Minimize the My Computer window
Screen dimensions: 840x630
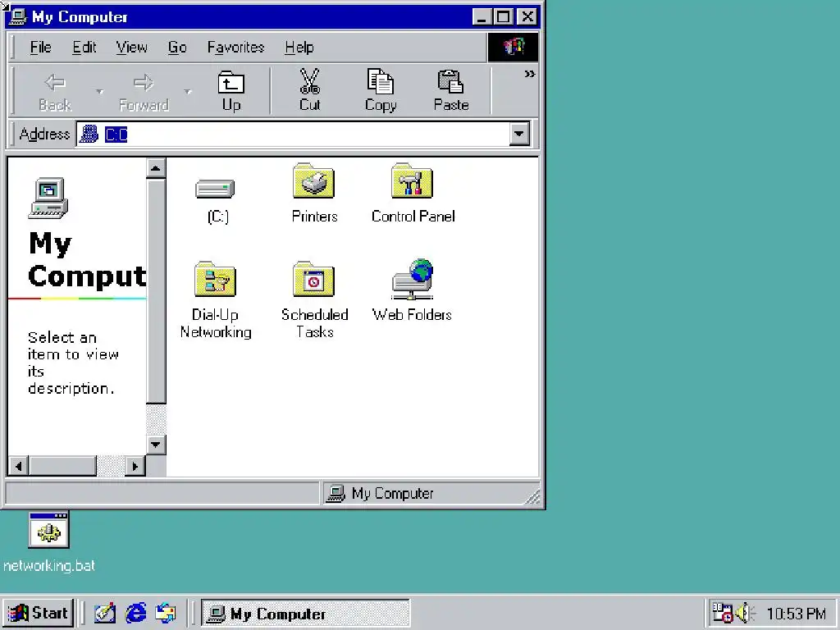482,16
